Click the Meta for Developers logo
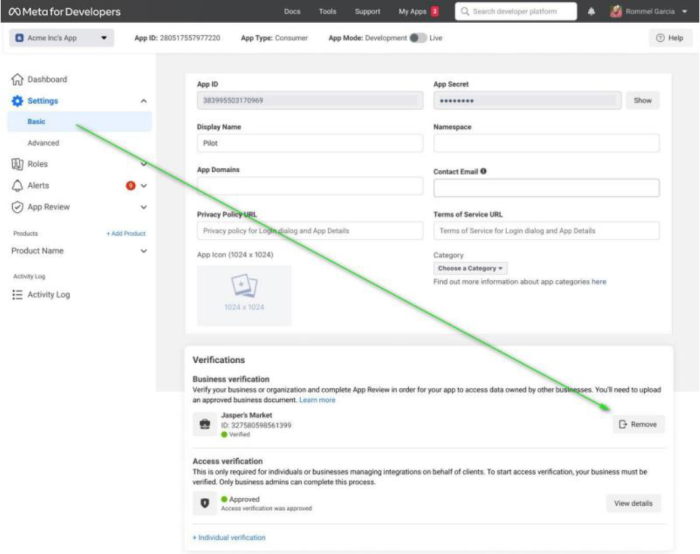The width and height of the screenshot is (700, 554). tap(65, 12)
